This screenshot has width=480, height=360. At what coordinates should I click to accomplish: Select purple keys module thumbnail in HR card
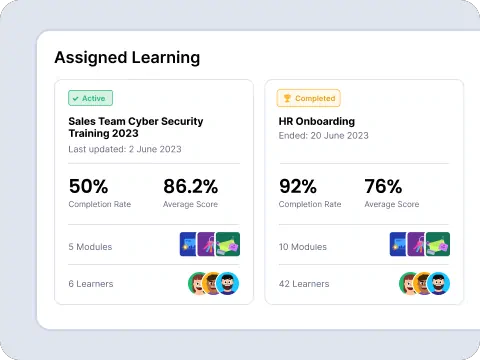tap(416, 244)
